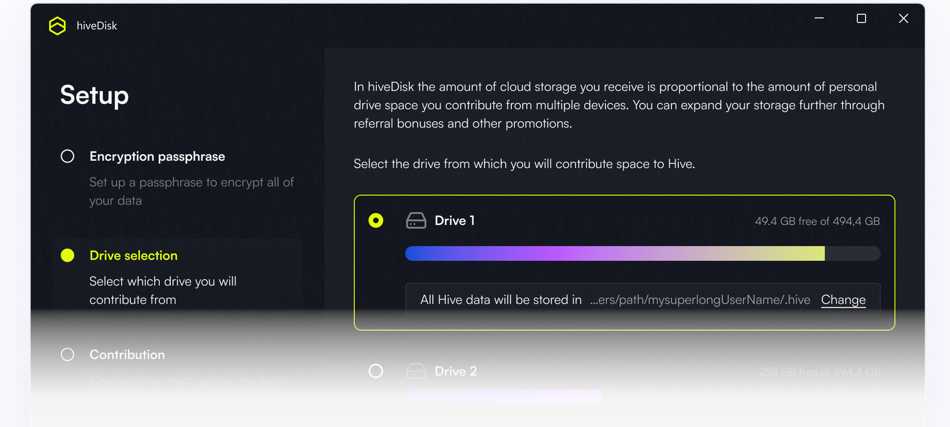The height and width of the screenshot is (427, 950).
Task: Minimize the hiveDisk window
Action: 819,19
